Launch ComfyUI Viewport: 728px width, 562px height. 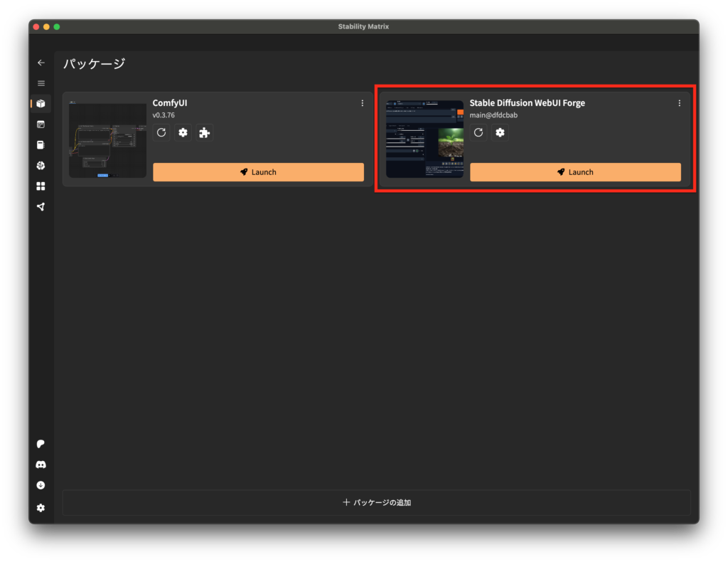(258, 172)
